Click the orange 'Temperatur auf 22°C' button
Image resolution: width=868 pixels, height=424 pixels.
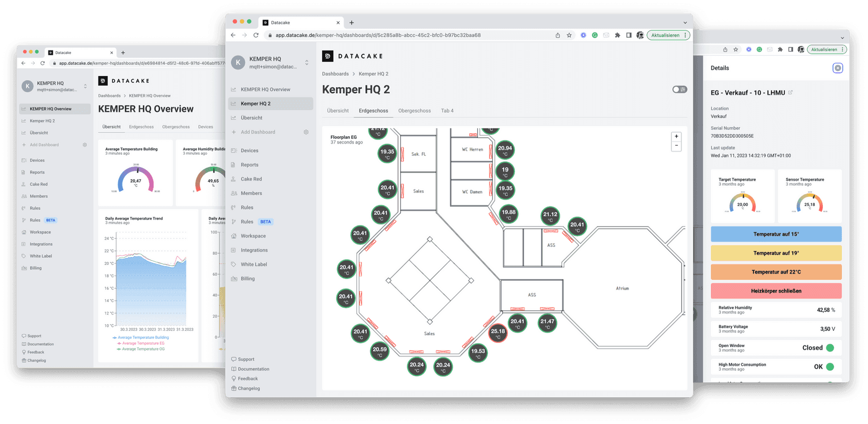click(x=776, y=272)
